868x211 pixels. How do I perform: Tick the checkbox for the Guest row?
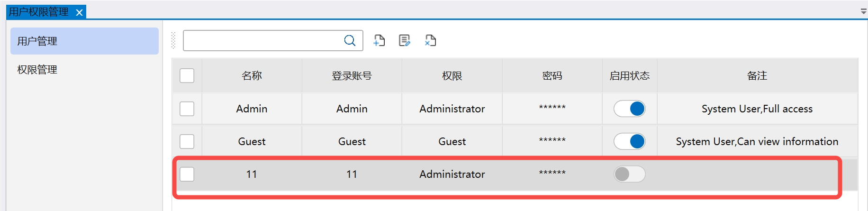tap(187, 141)
